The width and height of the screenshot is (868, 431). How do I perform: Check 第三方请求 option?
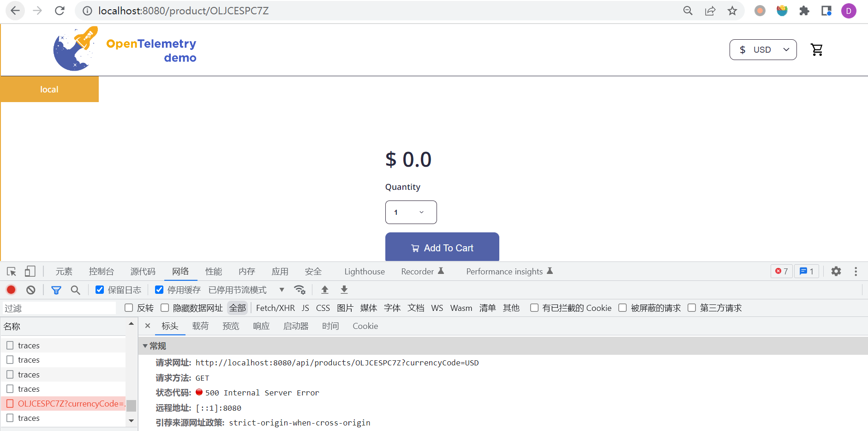692,308
